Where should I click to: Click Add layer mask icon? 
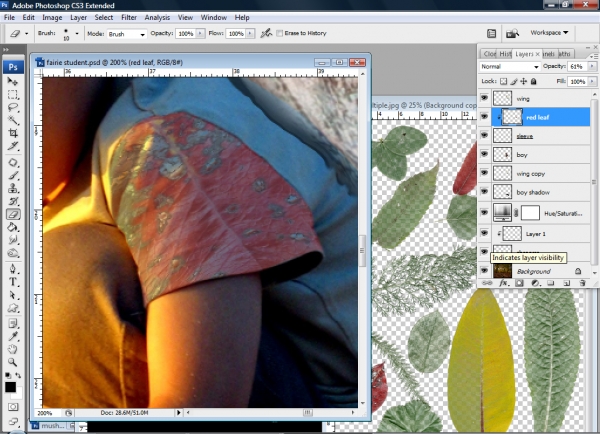(519, 283)
